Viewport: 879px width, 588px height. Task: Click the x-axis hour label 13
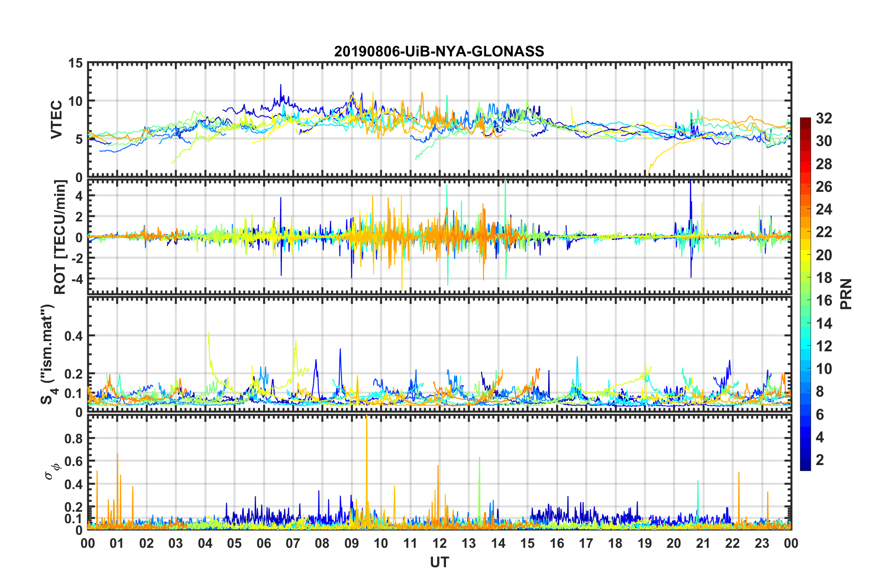469,543
